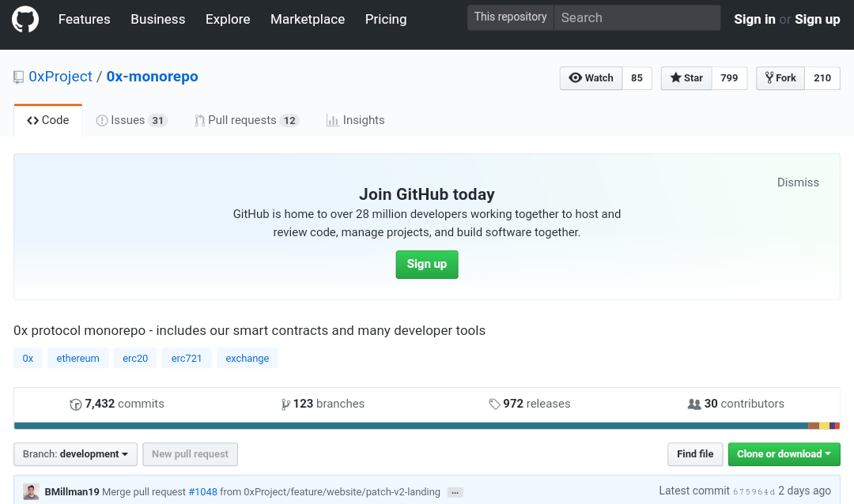This screenshot has width=854, height=504.
Task: Click the releases tag icon
Action: [x=494, y=404]
